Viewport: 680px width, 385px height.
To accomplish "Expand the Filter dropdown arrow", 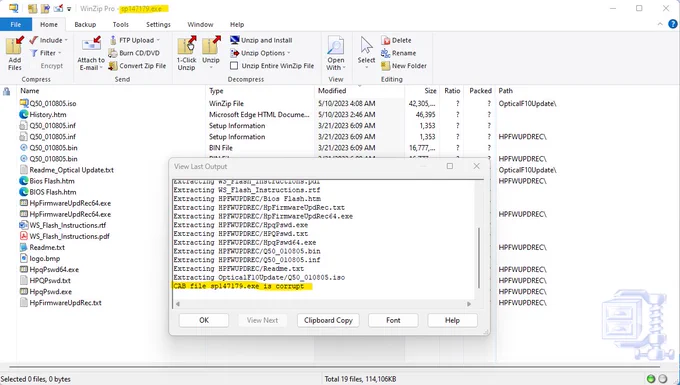I will tap(59, 53).
